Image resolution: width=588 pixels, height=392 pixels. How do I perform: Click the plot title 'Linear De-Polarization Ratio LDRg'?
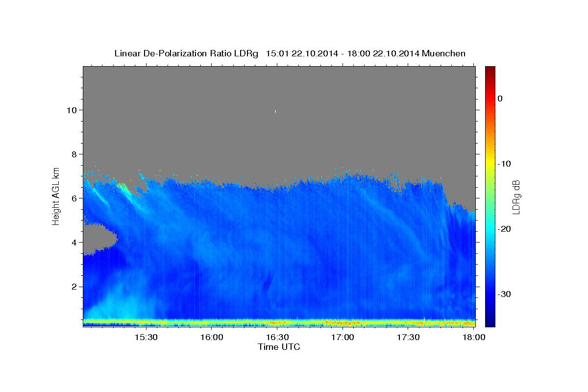click(x=186, y=53)
